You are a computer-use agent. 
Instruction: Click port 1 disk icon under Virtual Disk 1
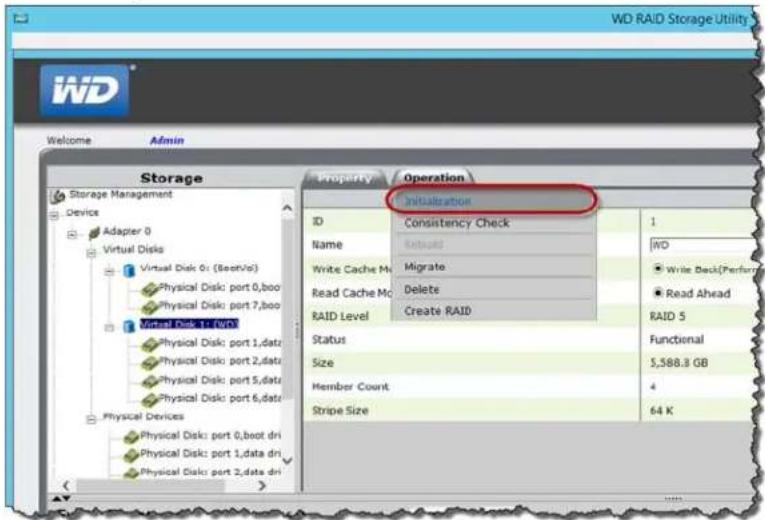[150, 344]
